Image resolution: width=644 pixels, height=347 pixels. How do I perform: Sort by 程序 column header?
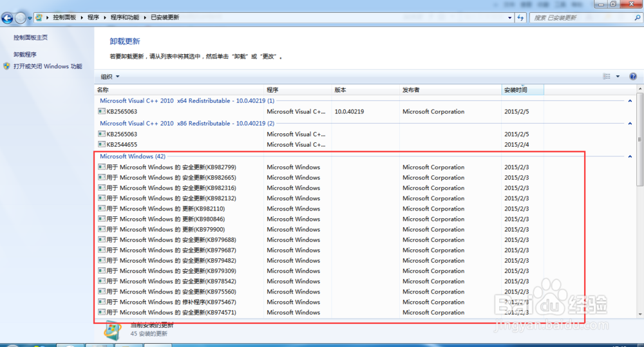tap(298, 90)
